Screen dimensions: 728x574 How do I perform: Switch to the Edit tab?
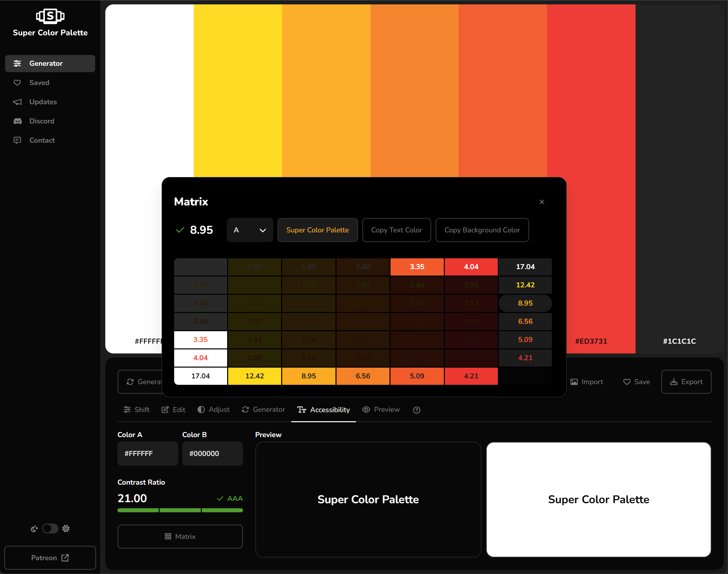[x=173, y=410]
